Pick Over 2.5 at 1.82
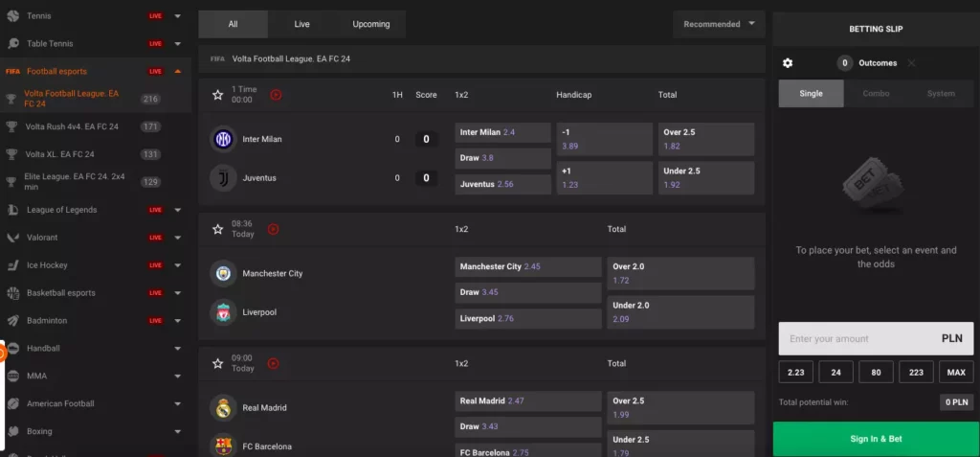 [x=706, y=139]
